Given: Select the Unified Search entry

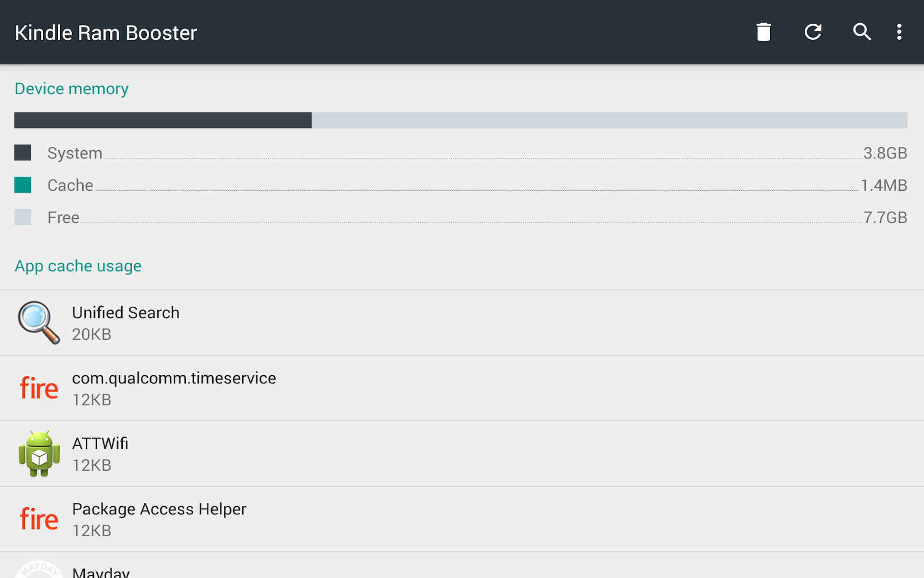Looking at the screenshot, I should pyautogui.click(x=289, y=323).
